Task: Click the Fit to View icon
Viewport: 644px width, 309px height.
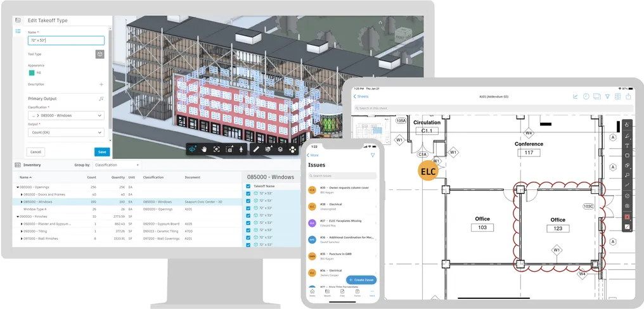Action: tap(217, 149)
